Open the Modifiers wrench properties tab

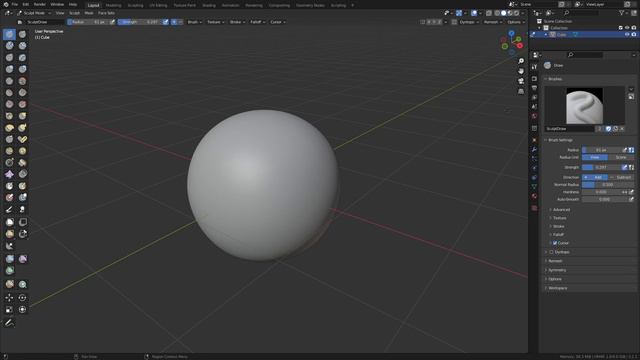[534, 149]
